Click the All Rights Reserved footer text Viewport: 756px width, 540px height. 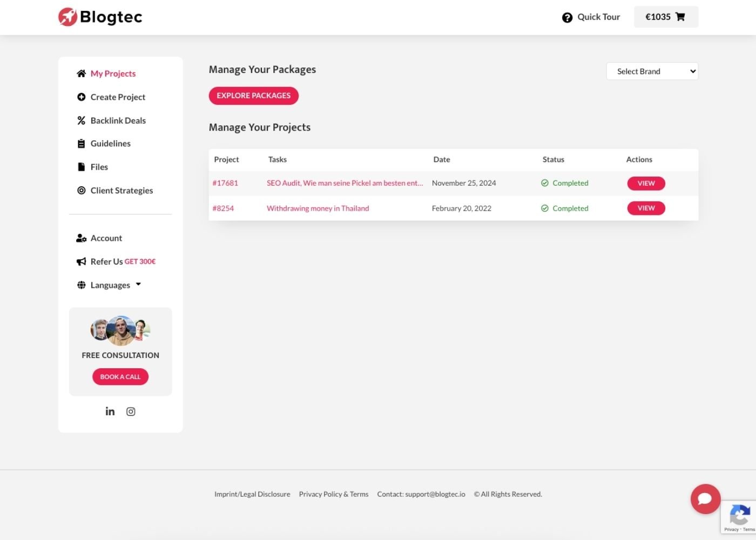click(x=508, y=494)
